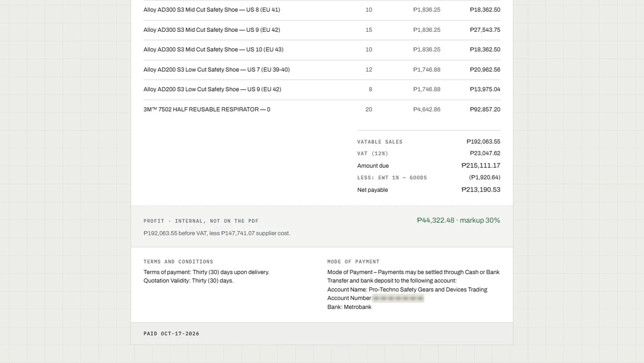
Task: Click the Terms and Conditions heading
Action: point(178,262)
